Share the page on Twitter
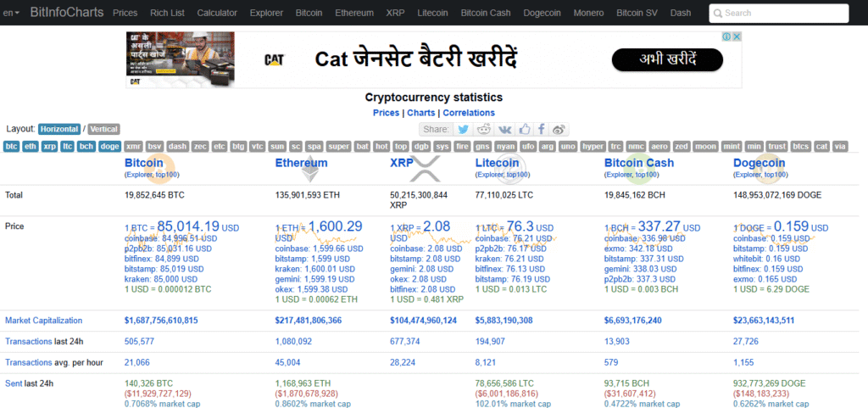 [464, 130]
